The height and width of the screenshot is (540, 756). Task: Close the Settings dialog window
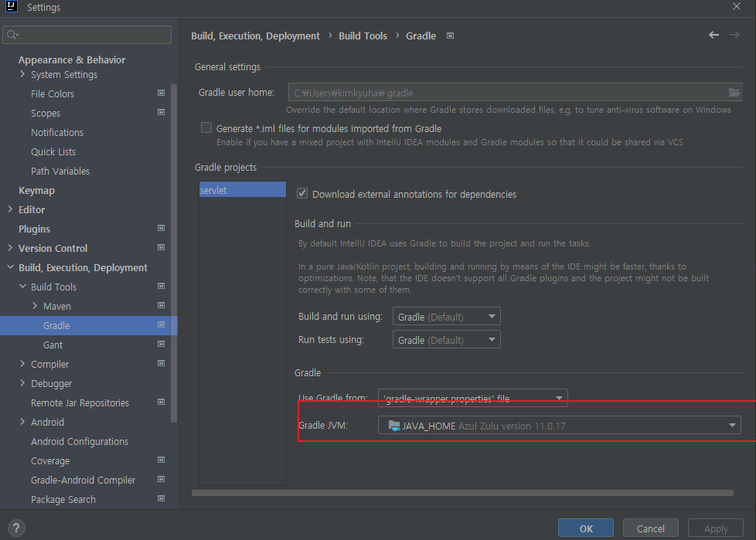tap(736, 6)
